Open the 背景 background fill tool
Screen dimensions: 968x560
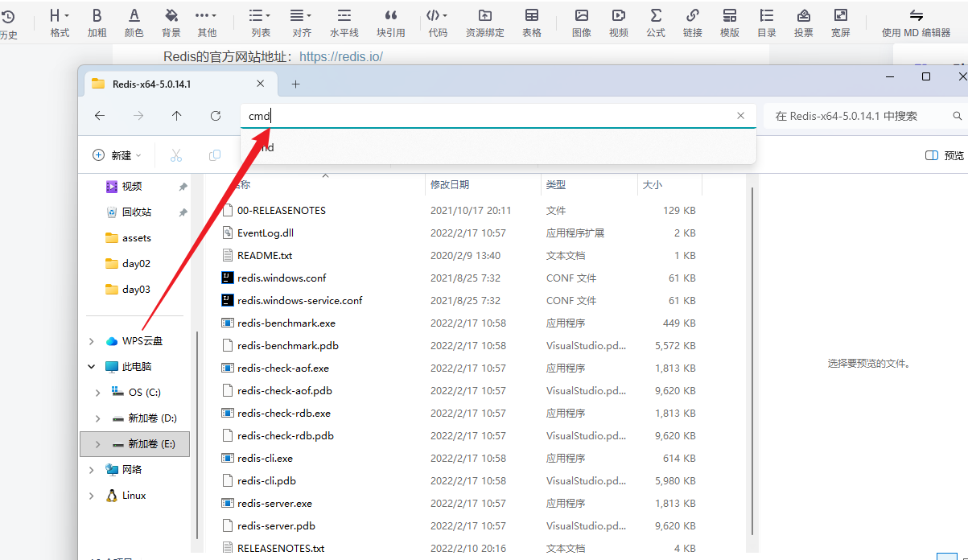[171, 23]
